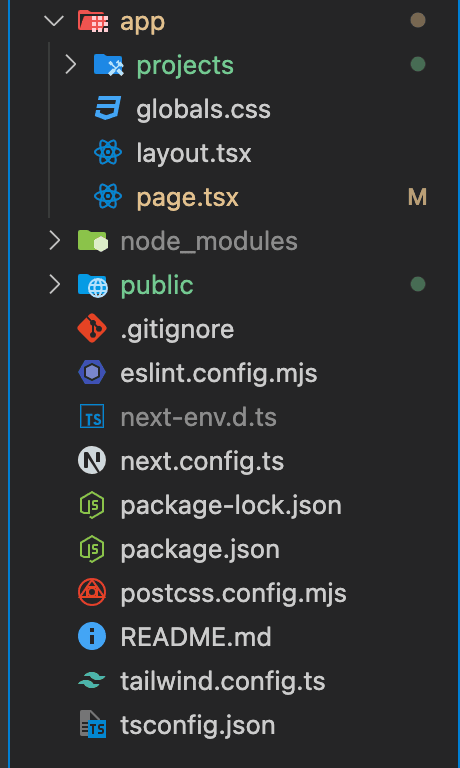Click the Tailwind icon beside tailwind.config.ts

(92, 681)
